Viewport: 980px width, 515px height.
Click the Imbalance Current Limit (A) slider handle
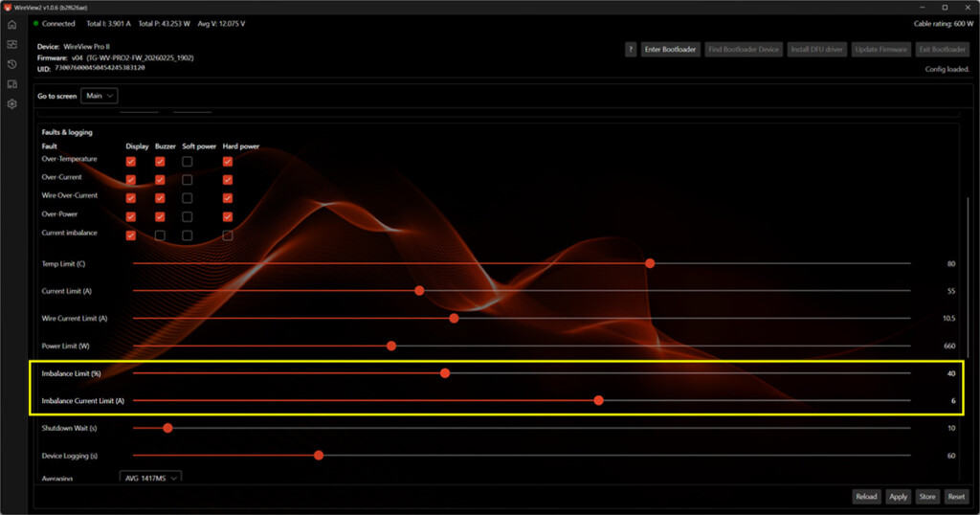click(x=599, y=400)
